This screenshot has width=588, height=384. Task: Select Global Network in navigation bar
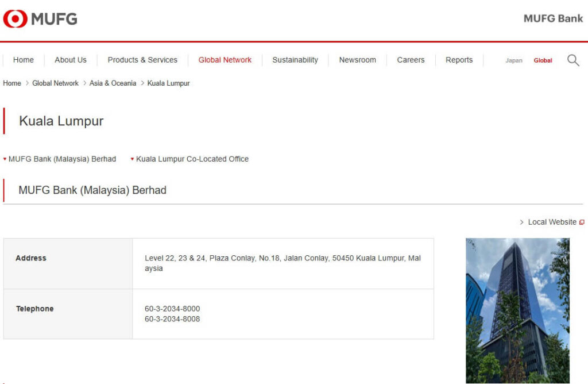click(225, 60)
